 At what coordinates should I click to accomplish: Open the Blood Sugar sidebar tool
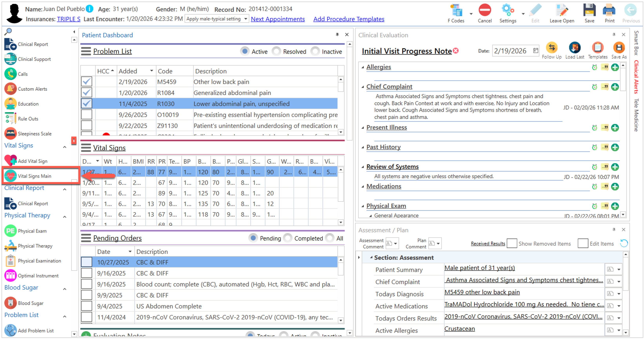[x=31, y=303]
